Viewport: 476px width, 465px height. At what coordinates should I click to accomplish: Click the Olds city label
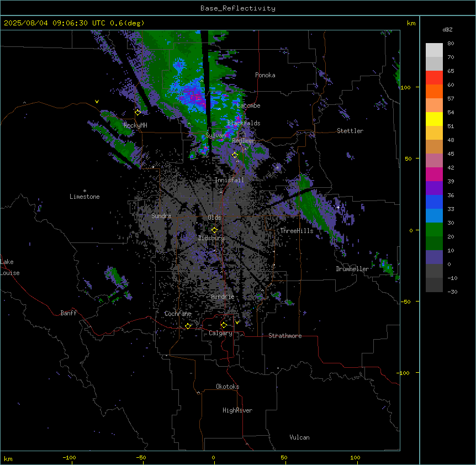[214, 218]
